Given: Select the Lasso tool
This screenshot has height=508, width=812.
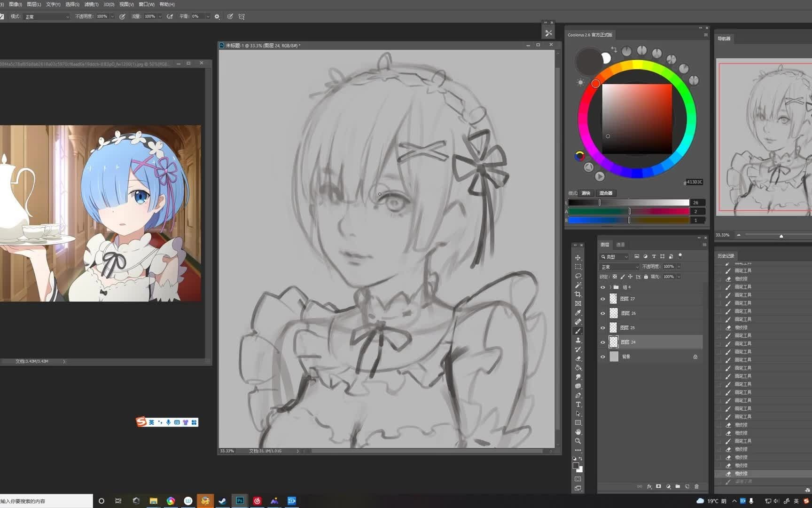Looking at the screenshot, I should click(578, 276).
